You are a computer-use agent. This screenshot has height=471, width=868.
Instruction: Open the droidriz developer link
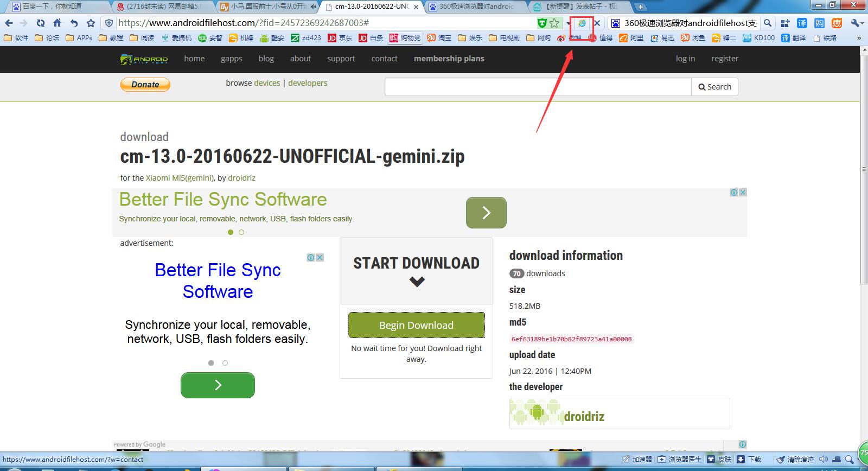(x=241, y=178)
